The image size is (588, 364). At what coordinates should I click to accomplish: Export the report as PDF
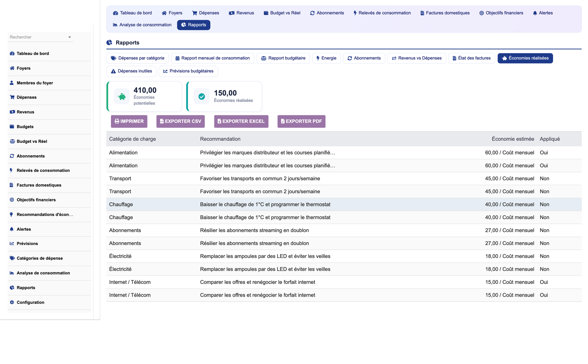click(302, 121)
